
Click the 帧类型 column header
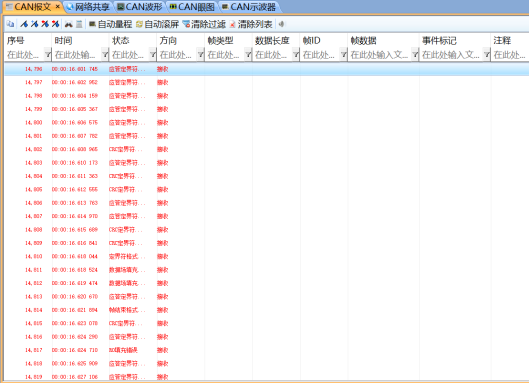[228, 41]
